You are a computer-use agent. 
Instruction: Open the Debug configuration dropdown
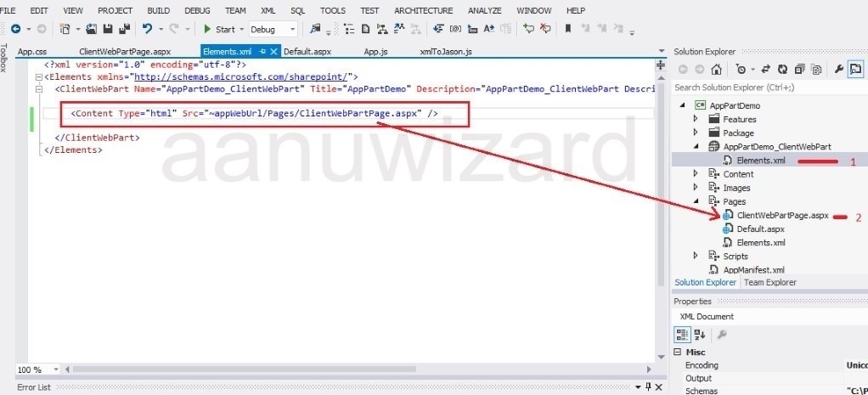click(293, 30)
